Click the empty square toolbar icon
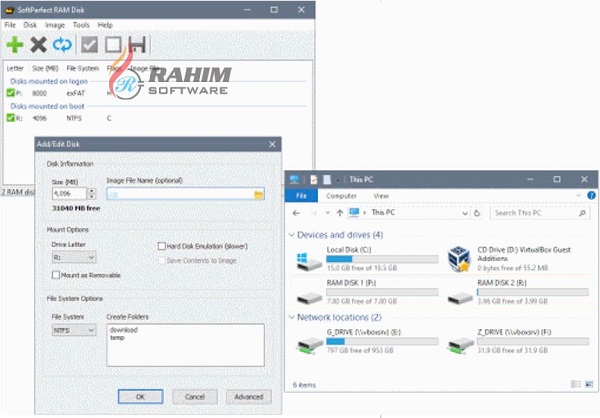This screenshot has width=600, height=418. pyautogui.click(x=113, y=45)
